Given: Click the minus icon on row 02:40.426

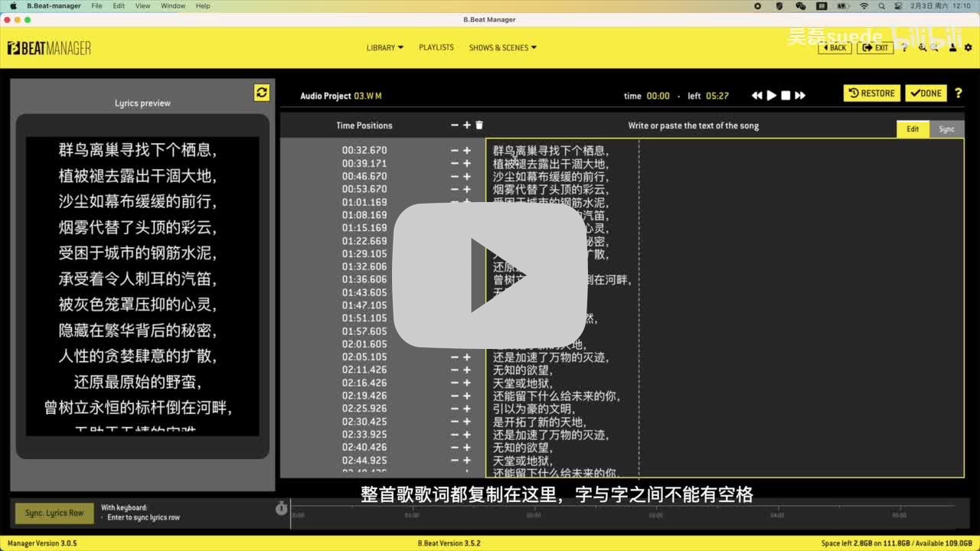Looking at the screenshot, I should (455, 448).
